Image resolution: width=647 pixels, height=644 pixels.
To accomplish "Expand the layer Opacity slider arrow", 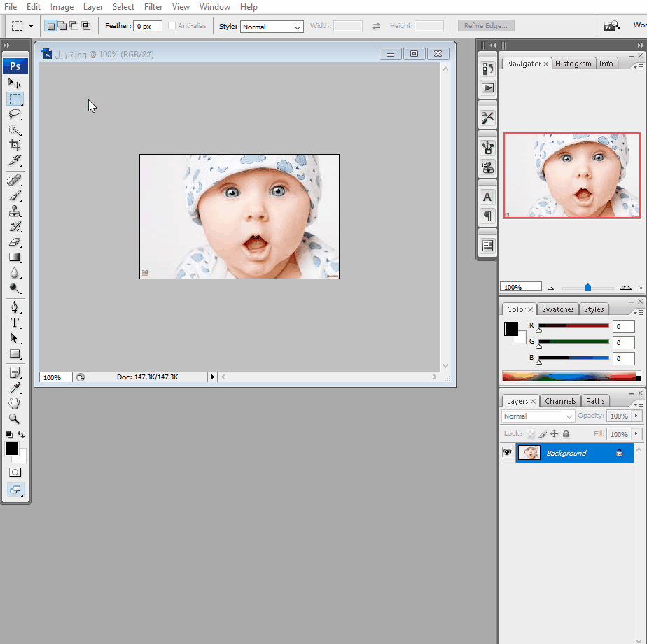I will [x=636, y=416].
